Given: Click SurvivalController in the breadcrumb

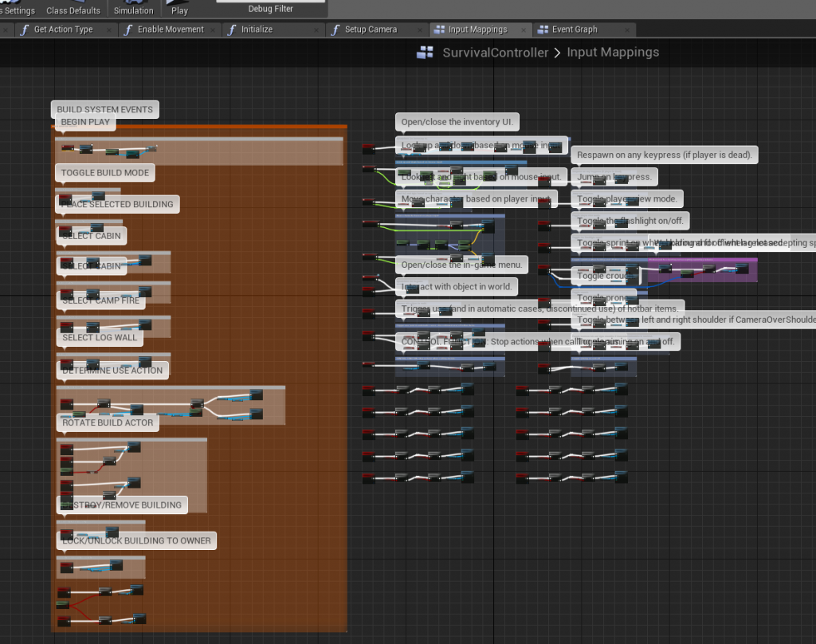Looking at the screenshot, I should (x=495, y=53).
